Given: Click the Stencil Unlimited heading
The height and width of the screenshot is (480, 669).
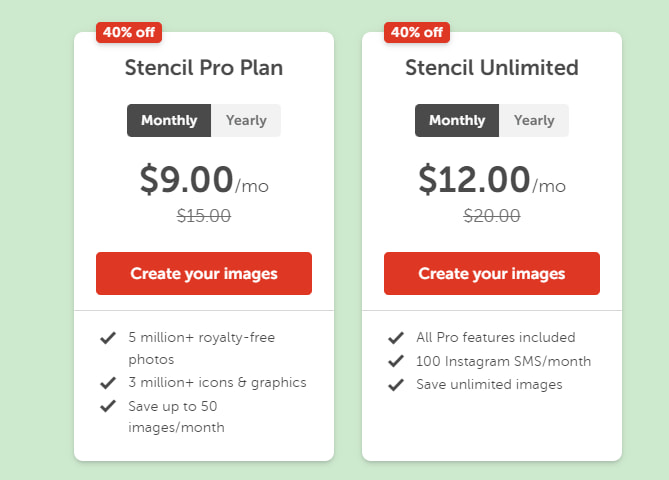Looking at the screenshot, I should 492,68.
